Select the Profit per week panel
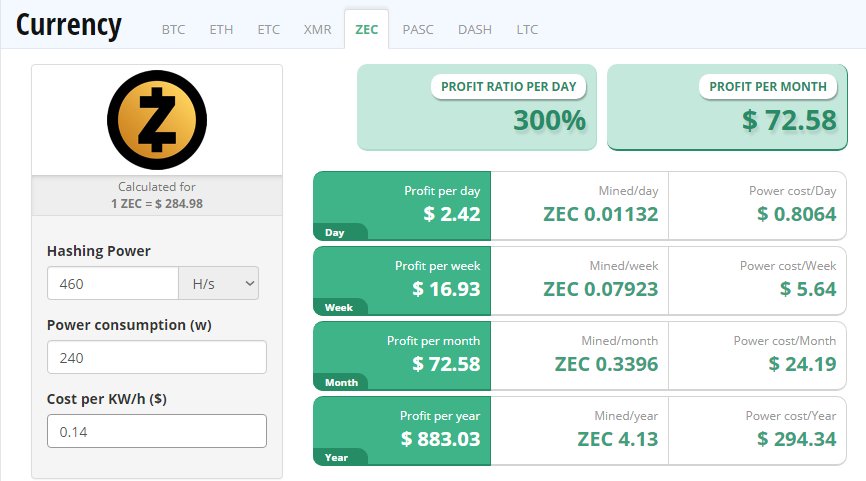The width and height of the screenshot is (866, 481). click(402, 281)
